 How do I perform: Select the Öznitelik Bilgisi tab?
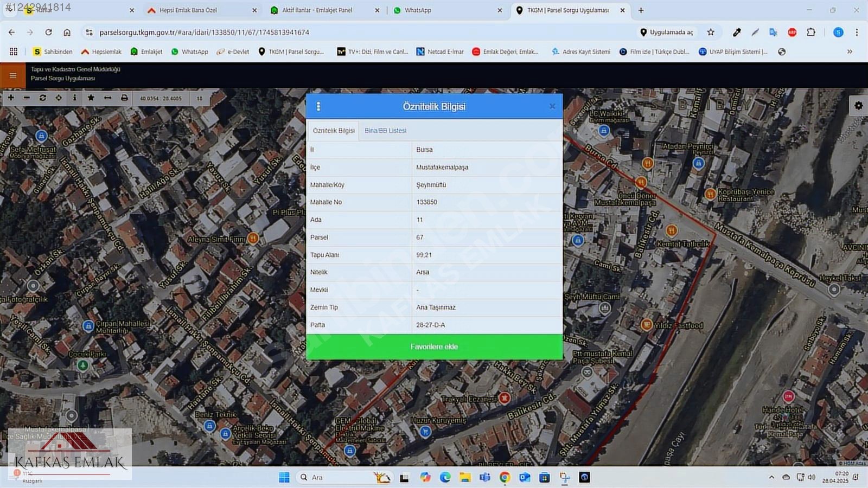(334, 131)
